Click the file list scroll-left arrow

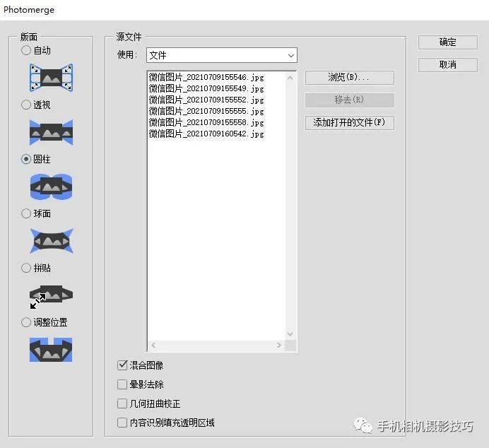point(153,345)
